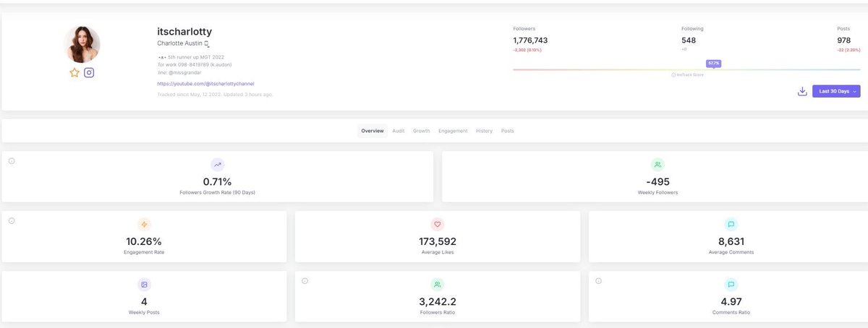Screen dimensions: 868x328
Task: Open the Last 30 Days period dropdown
Action: [836, 92]
